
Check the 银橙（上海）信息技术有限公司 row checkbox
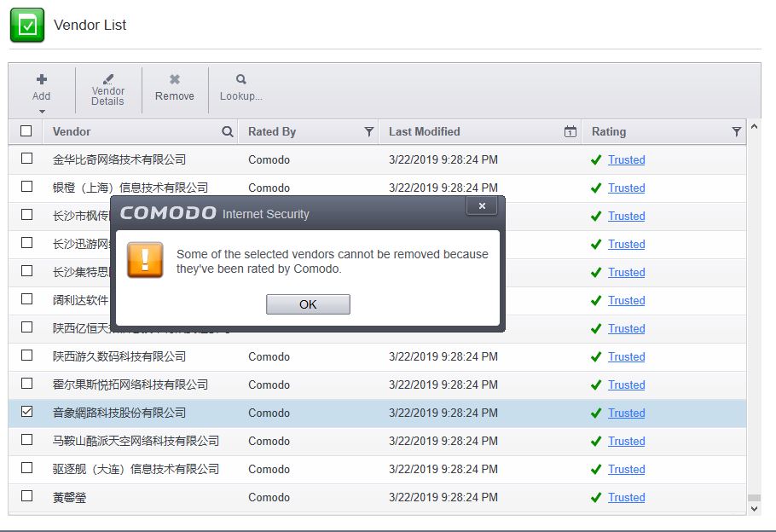[26, 187]
